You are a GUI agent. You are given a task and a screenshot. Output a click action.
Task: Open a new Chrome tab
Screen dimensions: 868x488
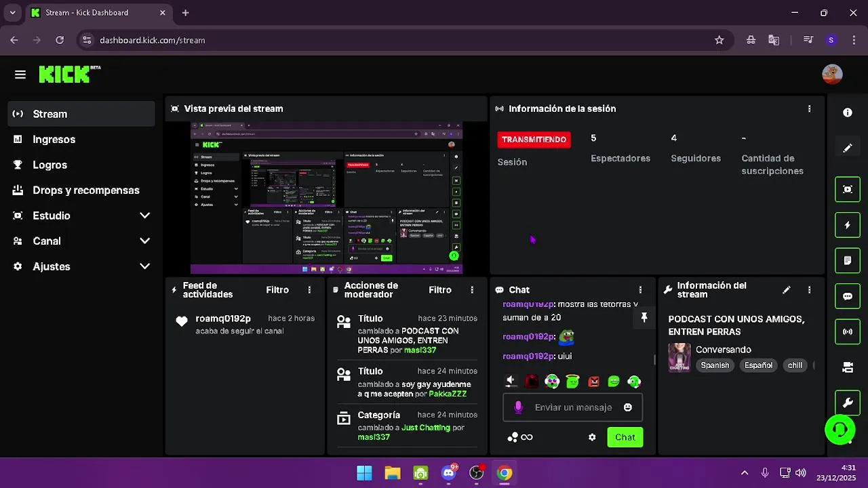[185, 12]
